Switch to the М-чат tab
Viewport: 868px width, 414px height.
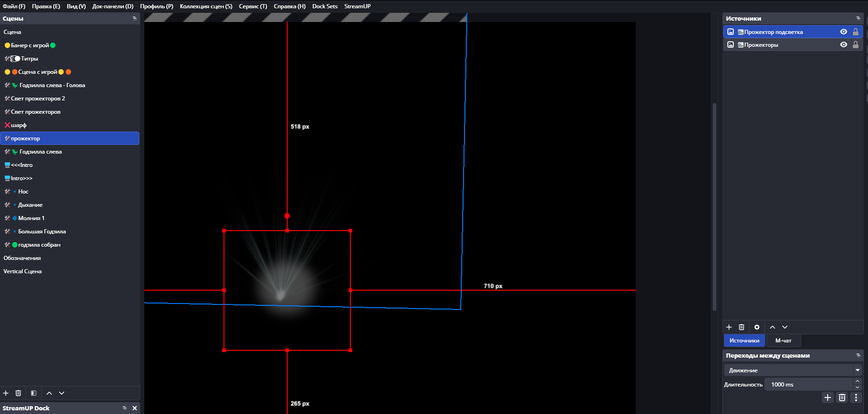click(x=783, y=341)
